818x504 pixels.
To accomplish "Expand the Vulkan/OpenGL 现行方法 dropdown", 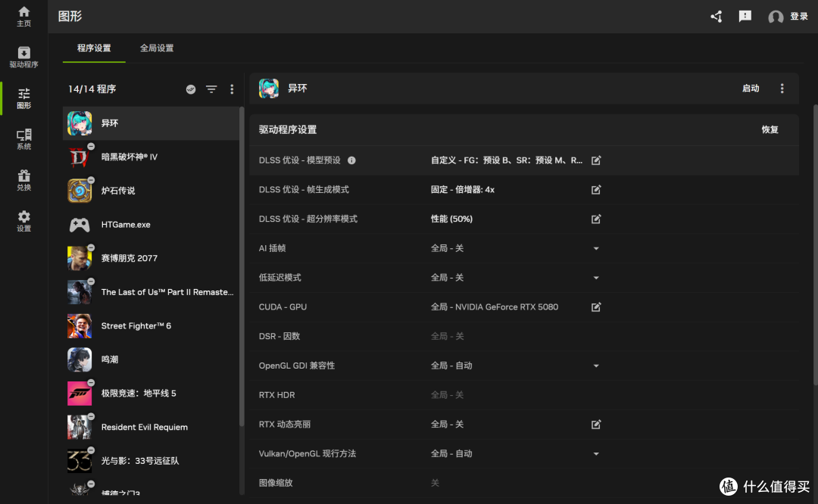I will [x=596, y=454].
